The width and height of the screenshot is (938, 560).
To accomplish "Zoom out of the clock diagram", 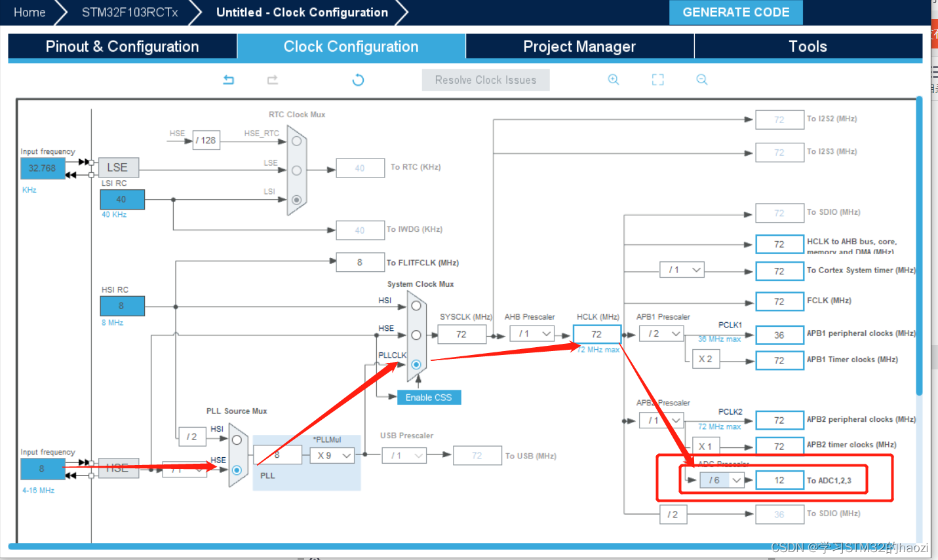I will 702,80.
